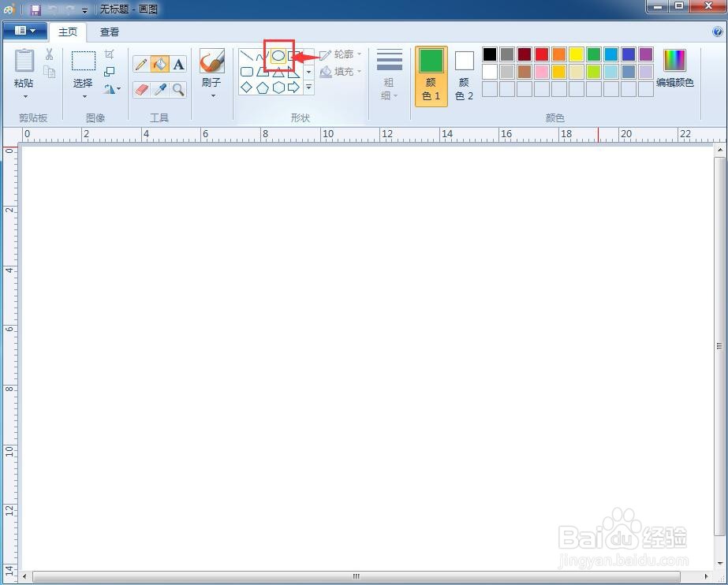Pick the red color swatch
This screenshot has width=728, height=585.
click(541, 54)
